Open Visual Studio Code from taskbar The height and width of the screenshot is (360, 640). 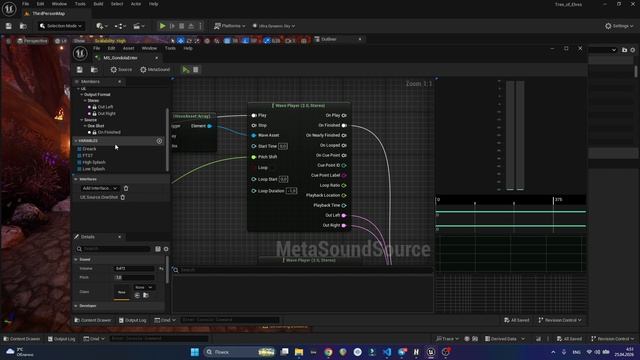(x=387, y=352)
